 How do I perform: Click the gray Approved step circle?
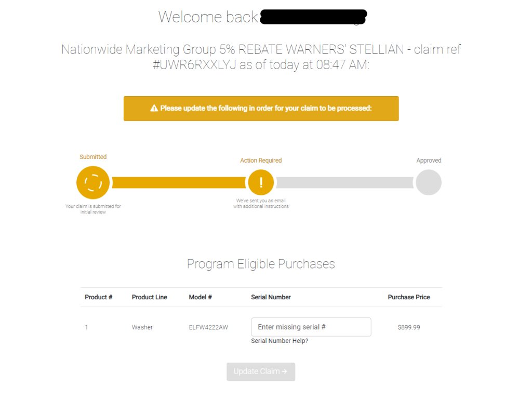pos(429,182)
